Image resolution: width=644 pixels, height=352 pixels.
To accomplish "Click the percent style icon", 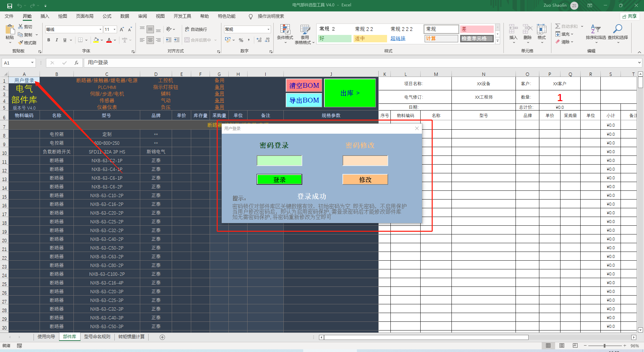I will click(241, 40).
